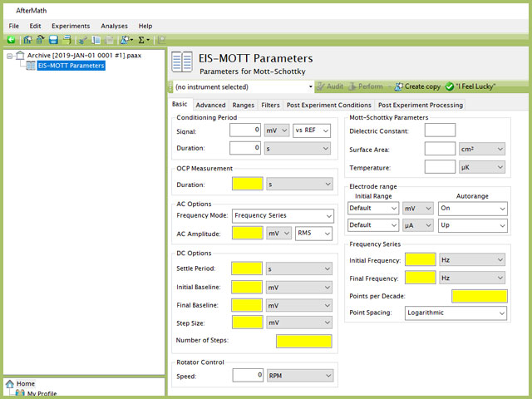Screen dimensions: 532x399
Task: Switch to the Ranges tab
Action: coord(243,106)
